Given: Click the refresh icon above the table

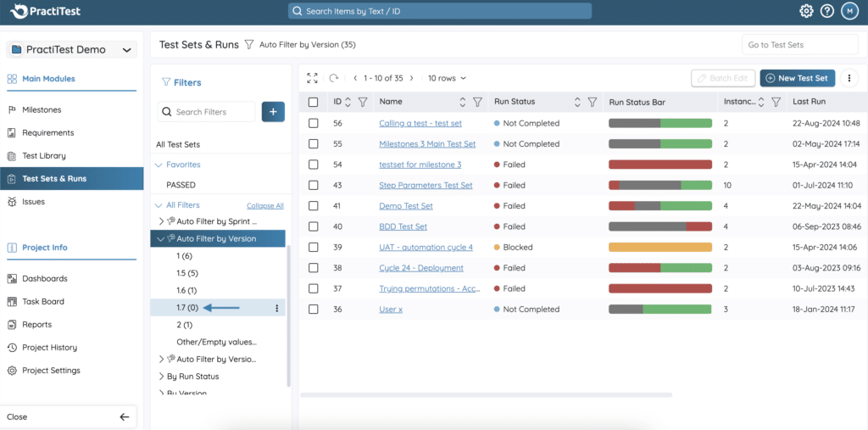Looking at the screenshot, I should coord(334,78).
